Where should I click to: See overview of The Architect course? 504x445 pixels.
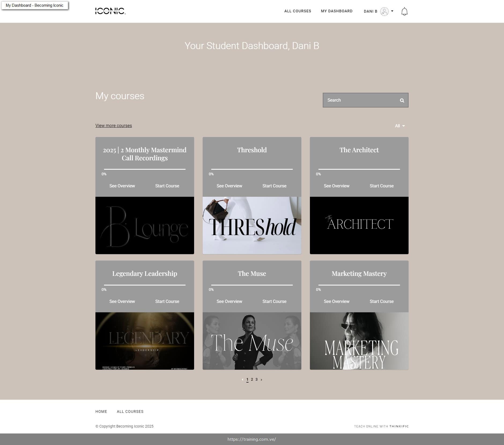[336, 186]
